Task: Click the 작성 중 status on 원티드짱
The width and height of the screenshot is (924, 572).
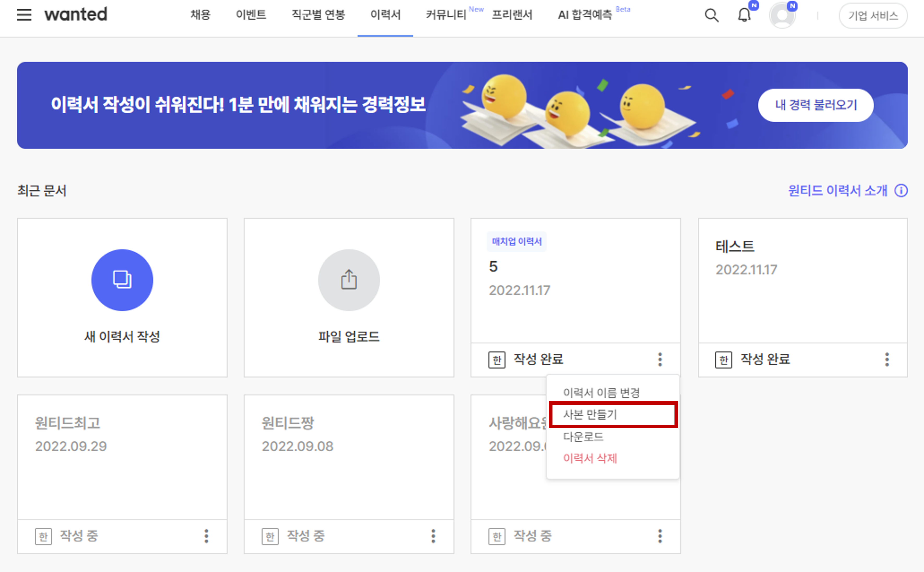Action: pyautogui.click(x=306, y=536)
